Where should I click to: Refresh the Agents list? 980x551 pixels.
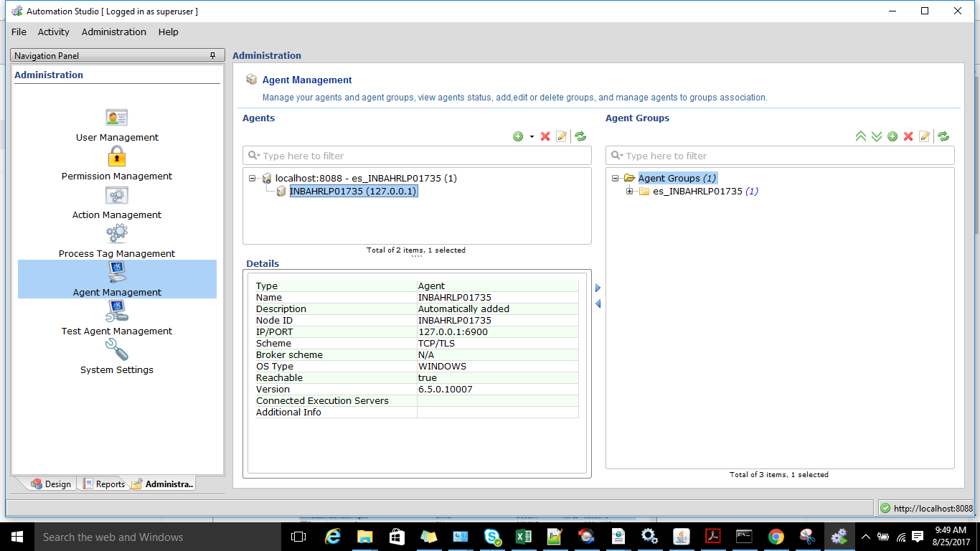tap(580, 136)
